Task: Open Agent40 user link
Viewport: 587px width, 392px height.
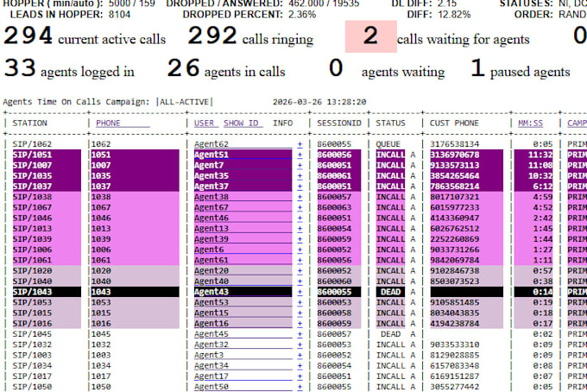Action: pos(243,281)
